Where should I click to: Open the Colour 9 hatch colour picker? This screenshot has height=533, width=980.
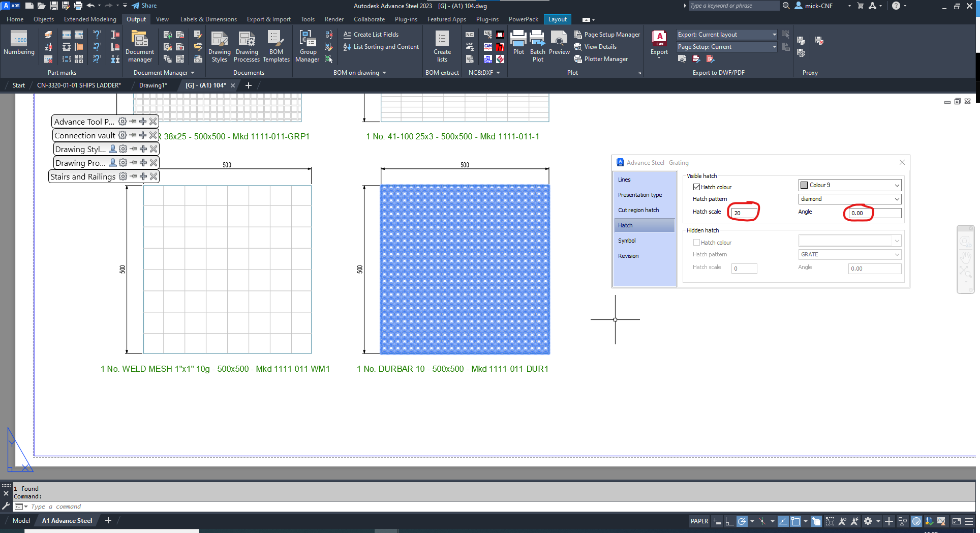pos(898,185)
